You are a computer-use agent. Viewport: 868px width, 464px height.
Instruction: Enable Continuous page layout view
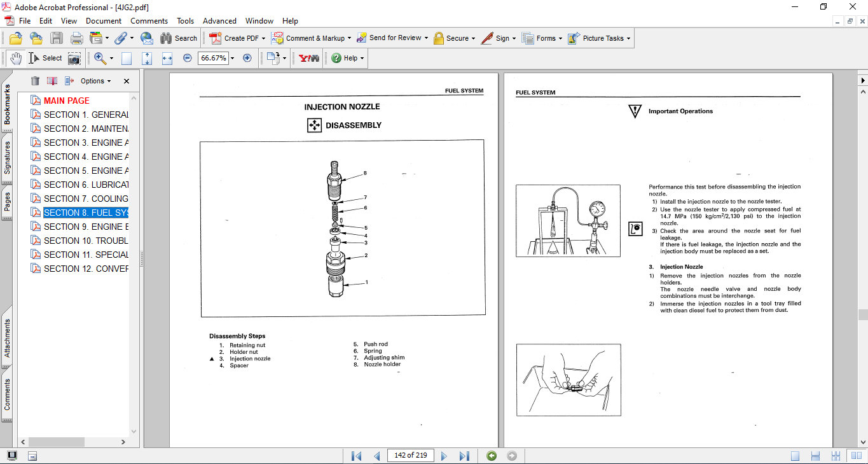pyautogui.click(x=815, y=456)
